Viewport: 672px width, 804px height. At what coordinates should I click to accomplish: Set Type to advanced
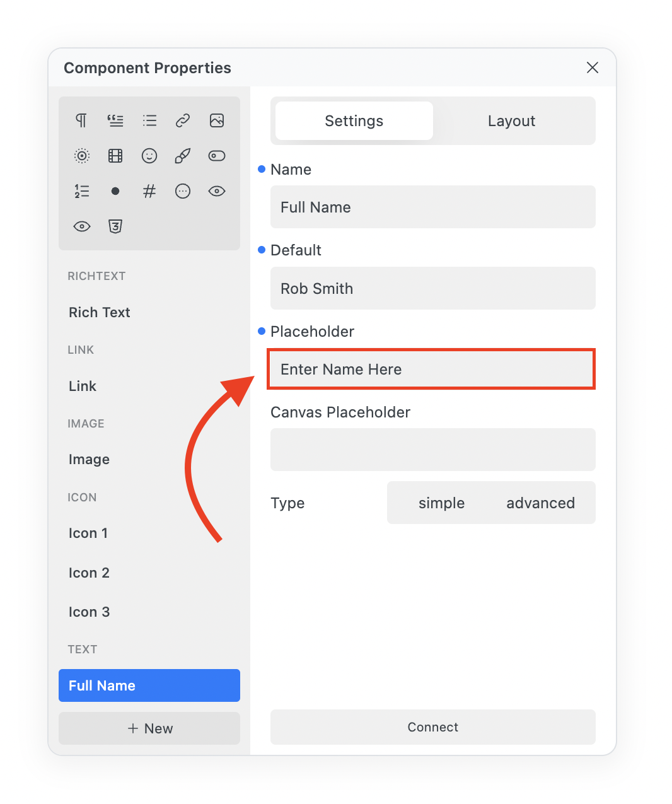540,503
